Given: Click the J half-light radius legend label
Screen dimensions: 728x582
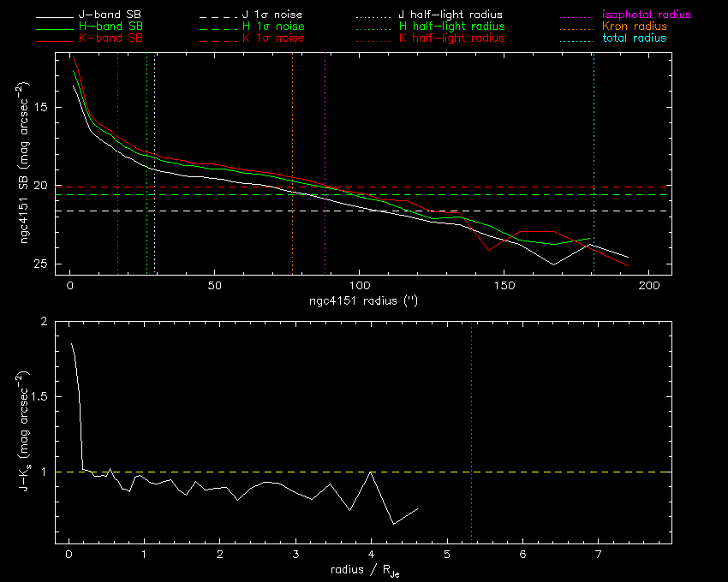Looking at the screenshot, I should click(451, 15).
